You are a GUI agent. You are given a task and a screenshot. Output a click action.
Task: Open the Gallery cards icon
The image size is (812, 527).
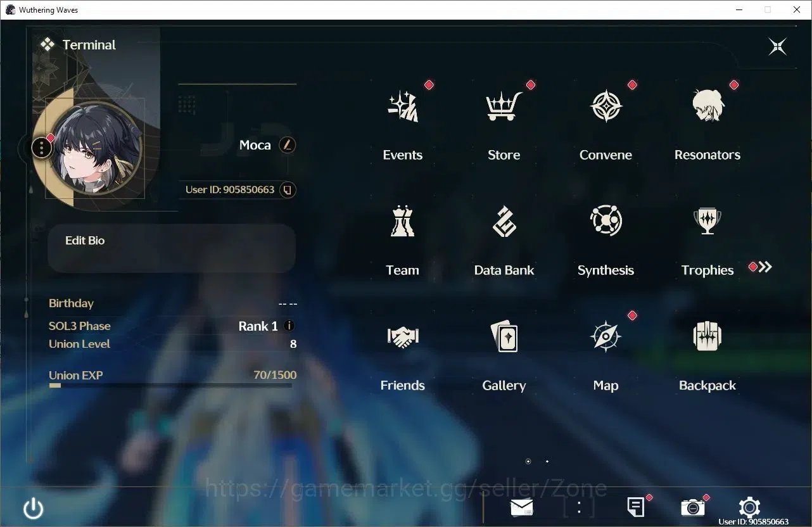(x=505, y=336)
